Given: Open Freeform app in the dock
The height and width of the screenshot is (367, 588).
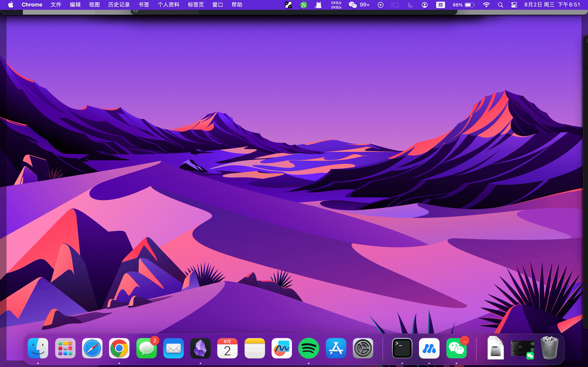Looking at the screenshot, I should (x=282, y=348).
